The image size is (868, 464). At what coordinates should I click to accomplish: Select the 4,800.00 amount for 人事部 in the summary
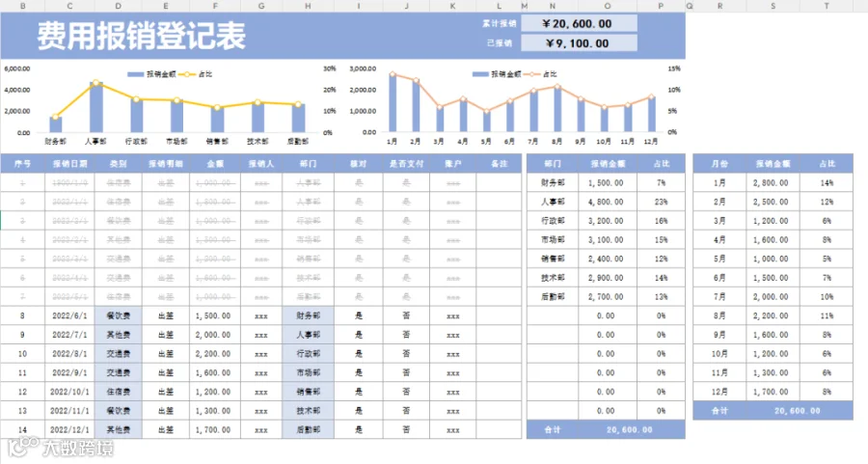coord(608,202)
